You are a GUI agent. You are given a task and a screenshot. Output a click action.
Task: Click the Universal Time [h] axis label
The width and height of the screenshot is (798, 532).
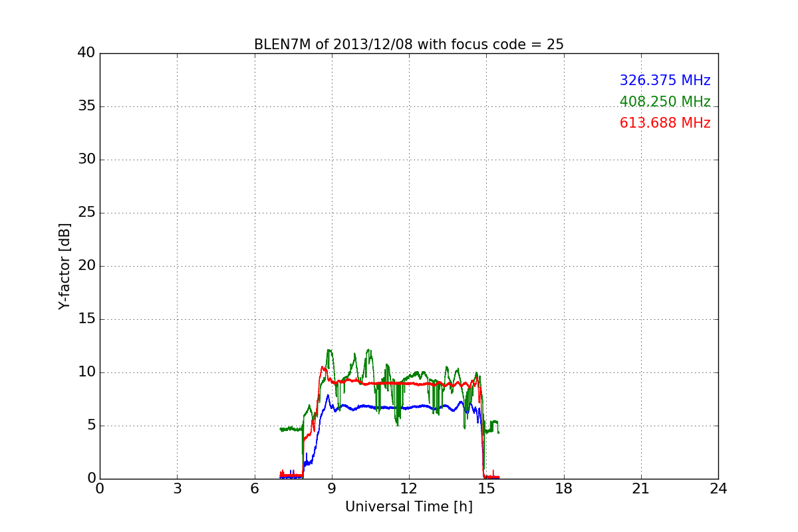[409, 507]
